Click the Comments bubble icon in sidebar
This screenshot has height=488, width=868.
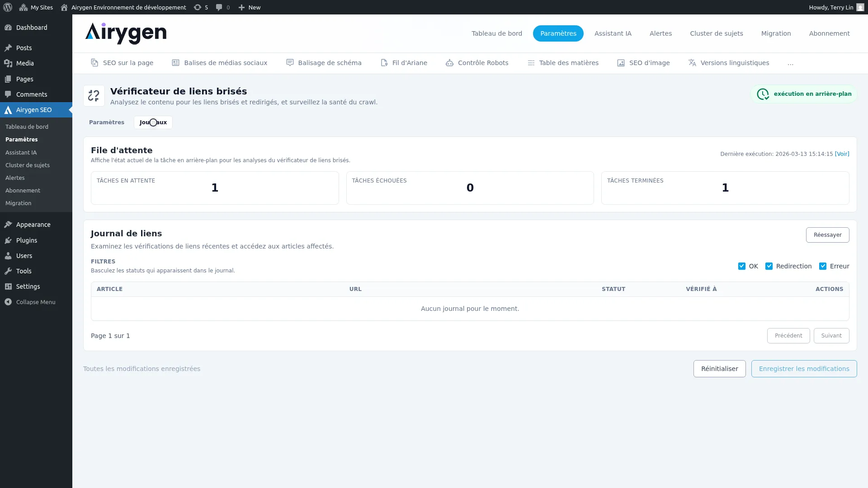pyautogui.click(x=8, y=94)
